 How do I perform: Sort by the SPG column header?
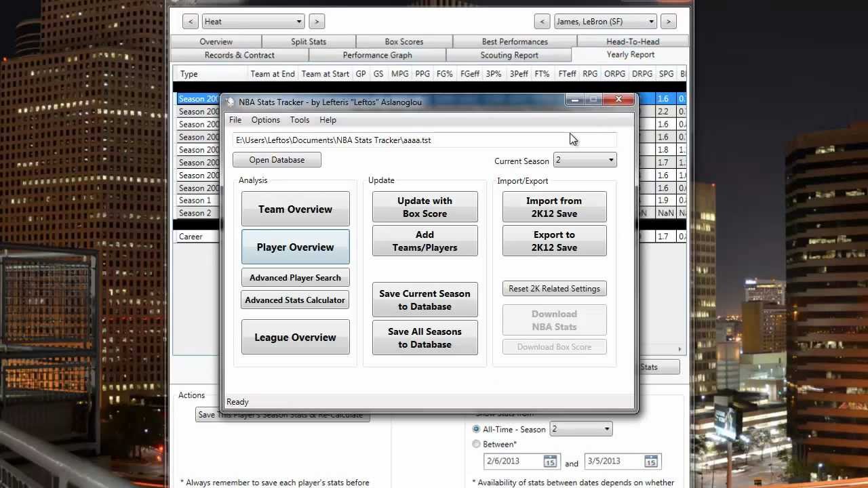667,74
